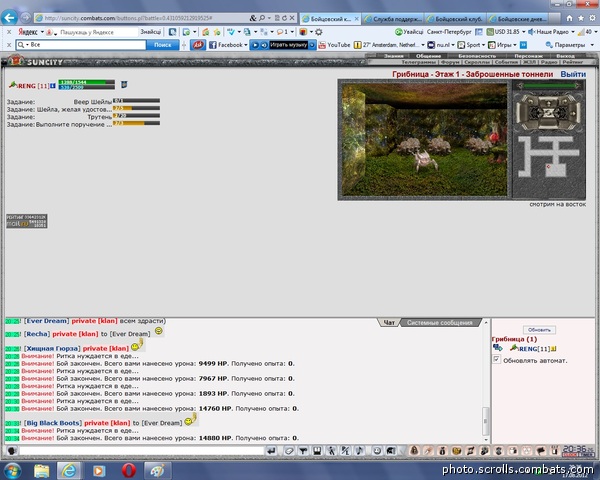600x480 pixels.
Task: Expand the Sport toolbar dropdown
Action: pos(483,45)
